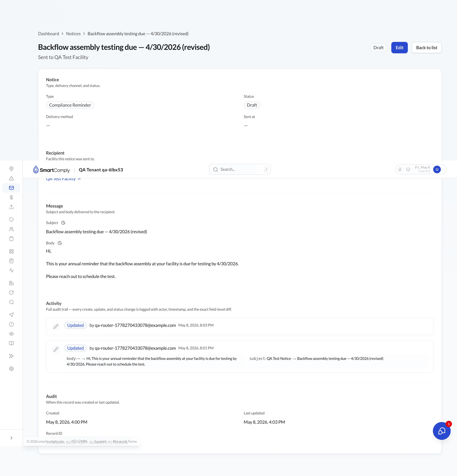Open the dollar sign billing sidebar icon

click(x=11, y=197)
